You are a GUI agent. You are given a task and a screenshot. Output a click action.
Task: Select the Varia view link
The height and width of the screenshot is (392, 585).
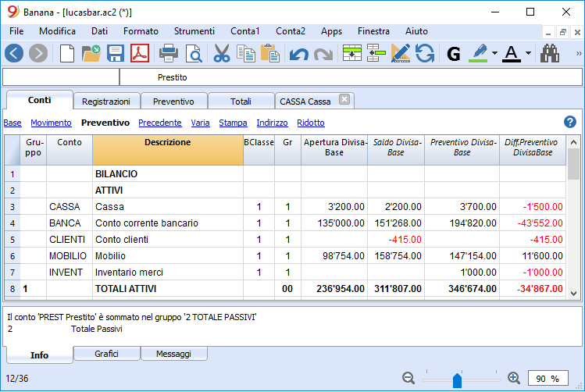[x=201, y=123]
